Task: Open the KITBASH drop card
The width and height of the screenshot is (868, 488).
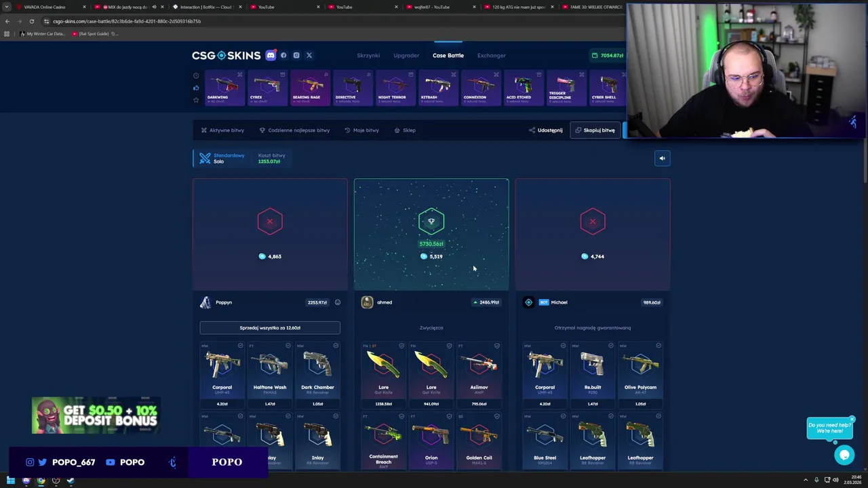Action: (437, 87)
